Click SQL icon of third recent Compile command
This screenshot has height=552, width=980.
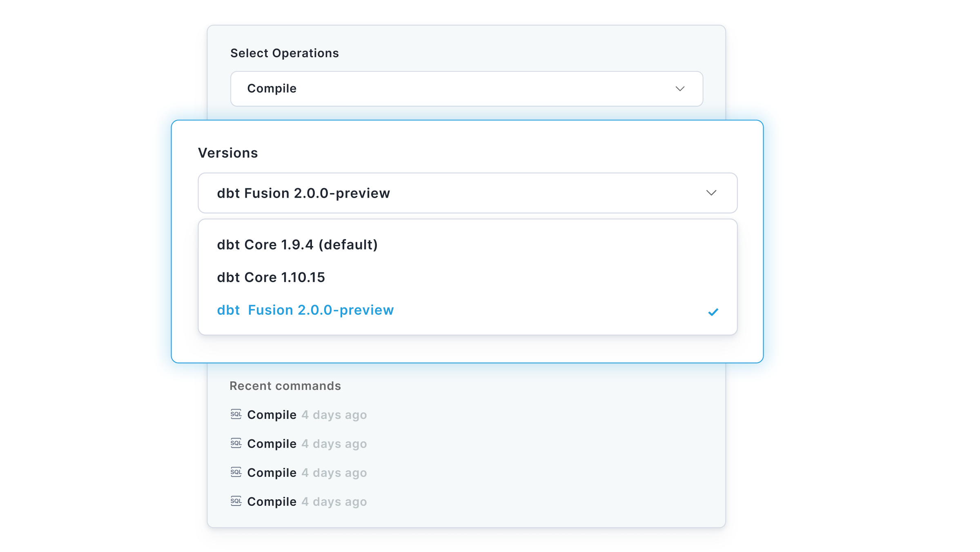pos(236,472)
